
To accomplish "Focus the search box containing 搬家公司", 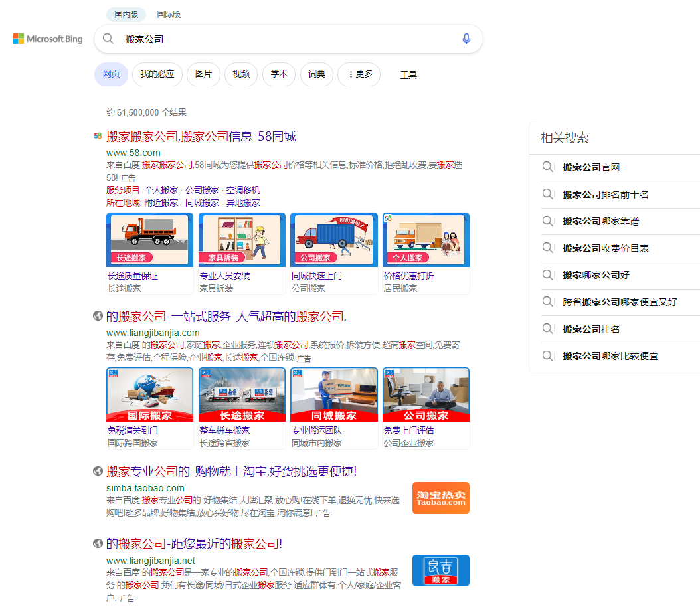I will [288, 39].
